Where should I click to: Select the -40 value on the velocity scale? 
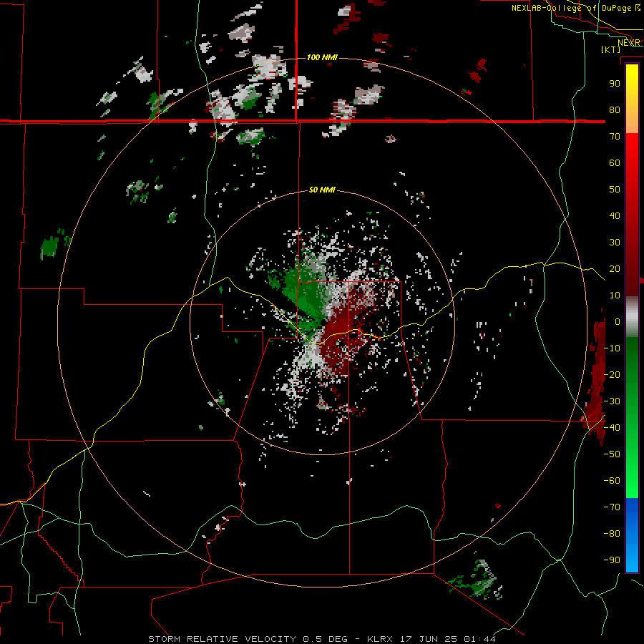(612, 428)
